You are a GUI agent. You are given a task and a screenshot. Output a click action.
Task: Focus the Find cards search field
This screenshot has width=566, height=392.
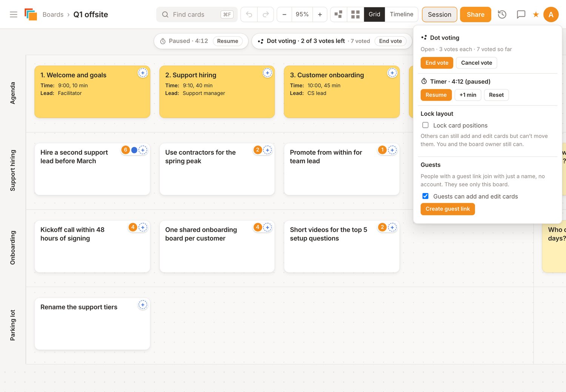coord(197,14)
